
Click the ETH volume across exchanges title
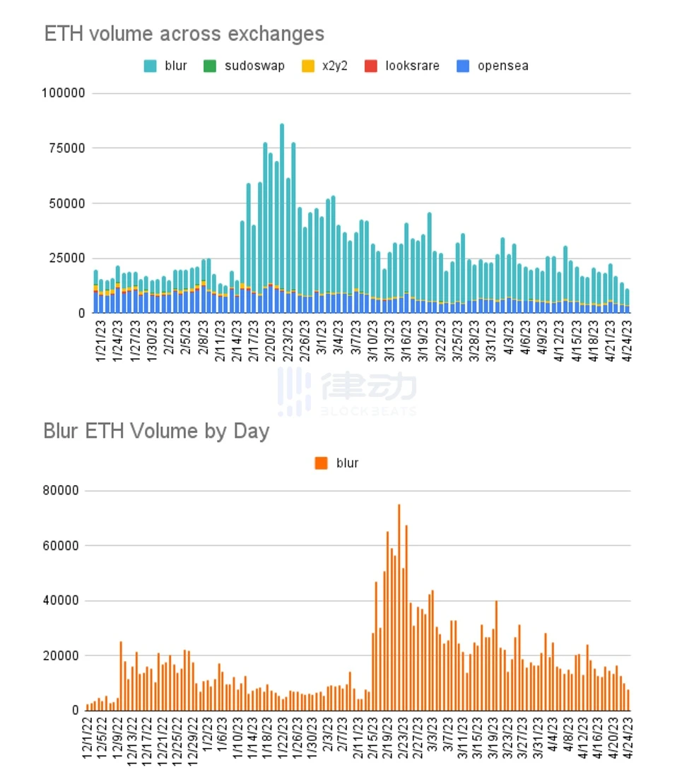184,34
